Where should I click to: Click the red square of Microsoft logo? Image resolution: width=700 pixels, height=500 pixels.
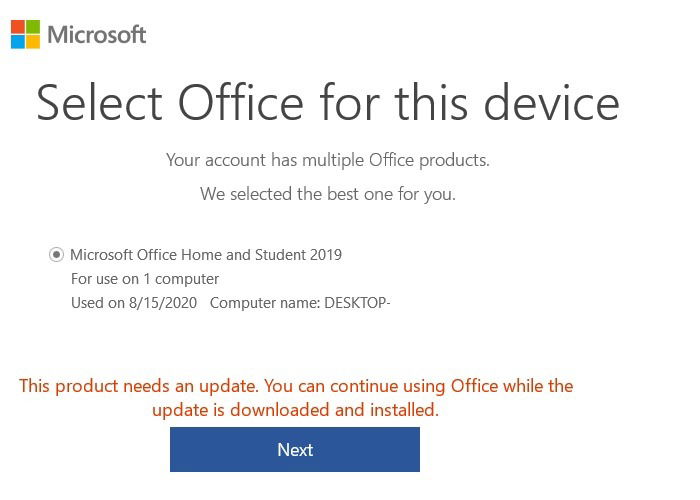click(x=18, y=27)
